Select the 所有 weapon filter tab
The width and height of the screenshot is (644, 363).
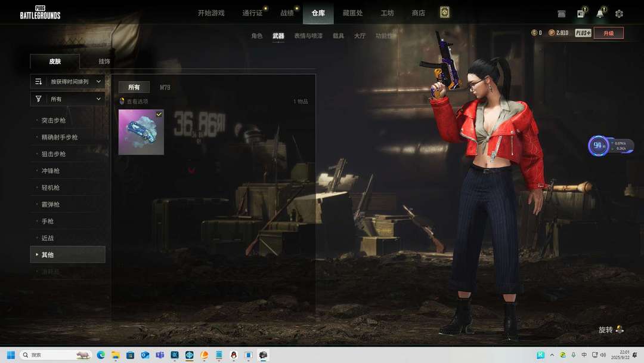coord(134,87)
